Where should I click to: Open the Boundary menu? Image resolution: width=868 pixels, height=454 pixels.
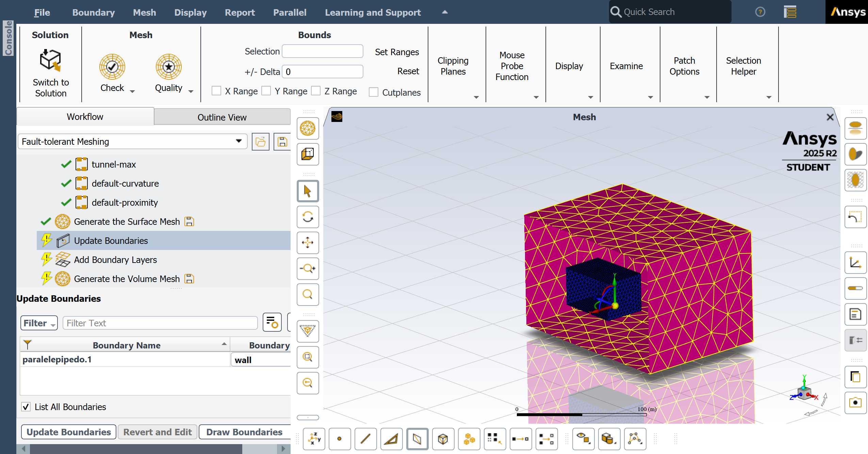point(93,13)
